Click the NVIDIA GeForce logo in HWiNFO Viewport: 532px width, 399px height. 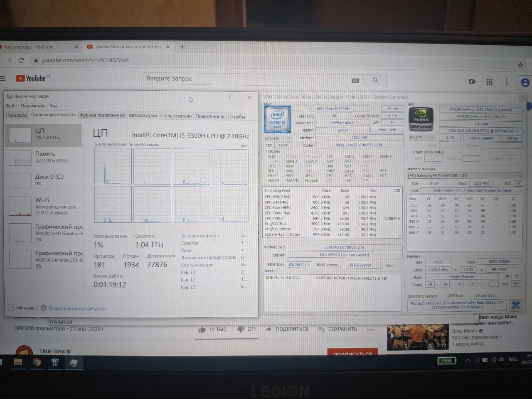coord(421,120)
